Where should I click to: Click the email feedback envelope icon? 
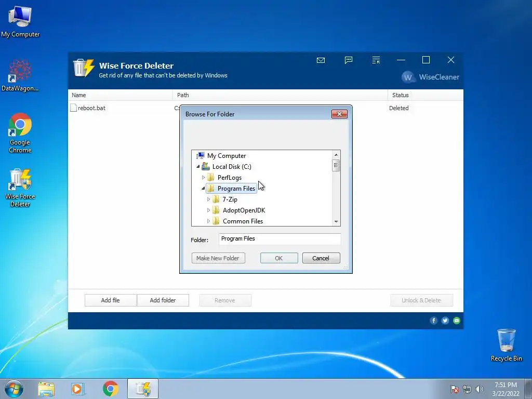point(321,60)
